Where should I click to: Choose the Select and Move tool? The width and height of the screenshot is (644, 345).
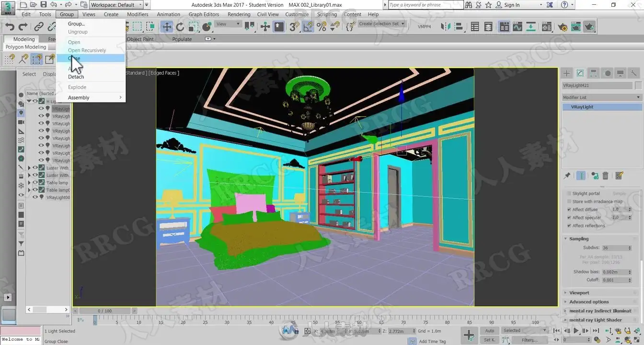coord(167,27)
